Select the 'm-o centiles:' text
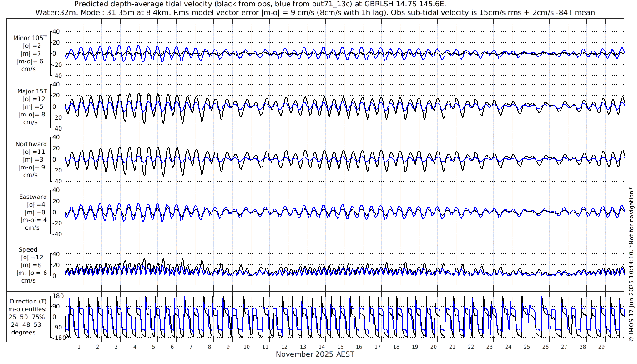The image size is (637, 364). point(28,309)
